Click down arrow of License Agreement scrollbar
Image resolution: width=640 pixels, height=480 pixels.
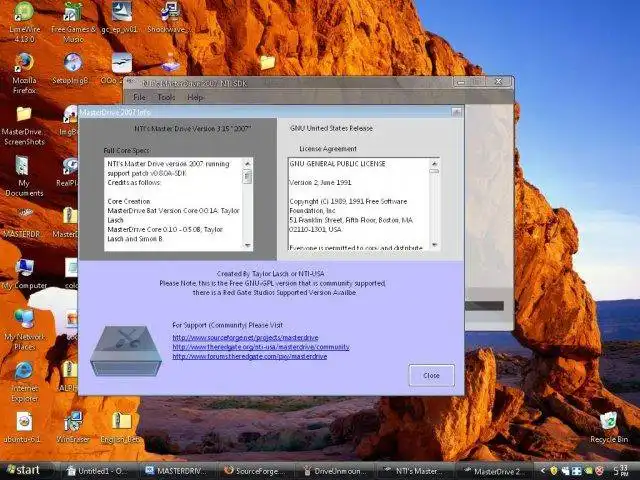tap(434, 245)
